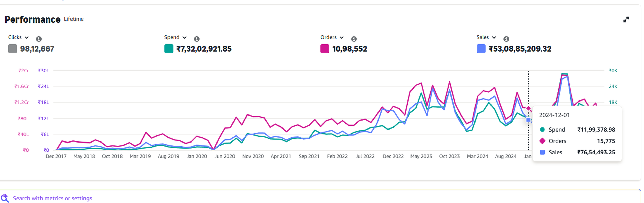Toggle the magenta Orders series swatch
The height and width of the screenshot is (203, 644).
point(325,49)
